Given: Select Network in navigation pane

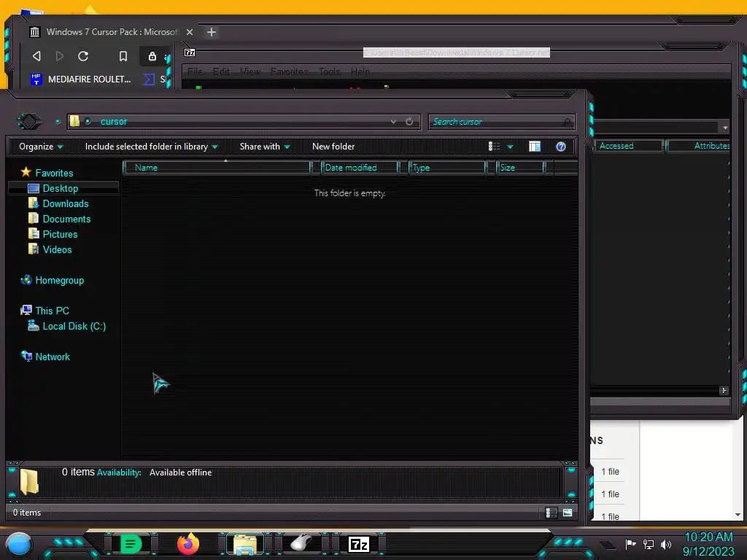Looking at the screenshot, I should [46, 356].
